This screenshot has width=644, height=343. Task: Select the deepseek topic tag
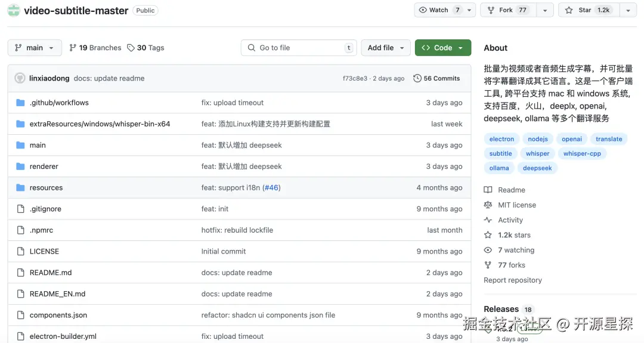click(x=537, y=168)
